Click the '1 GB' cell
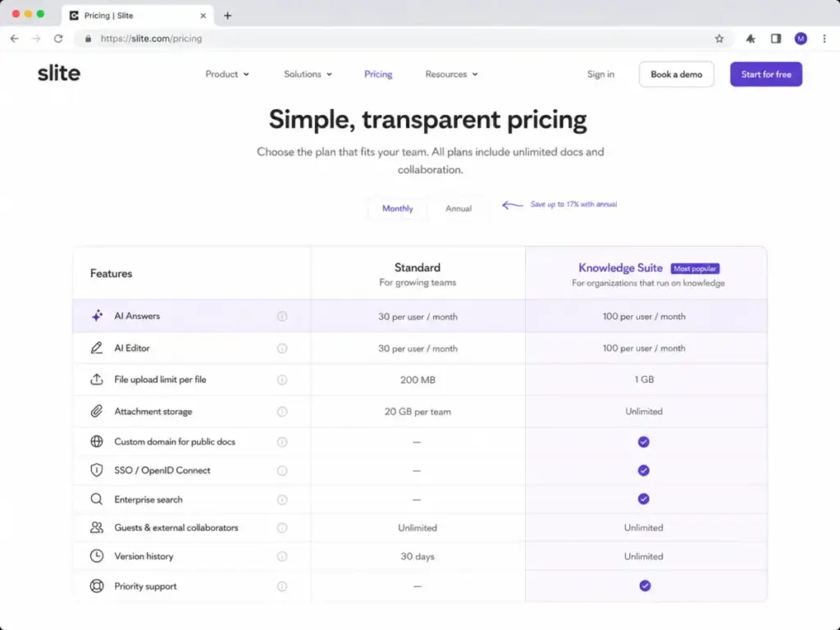This screenshot has height=630, width=840. point(644,379)
